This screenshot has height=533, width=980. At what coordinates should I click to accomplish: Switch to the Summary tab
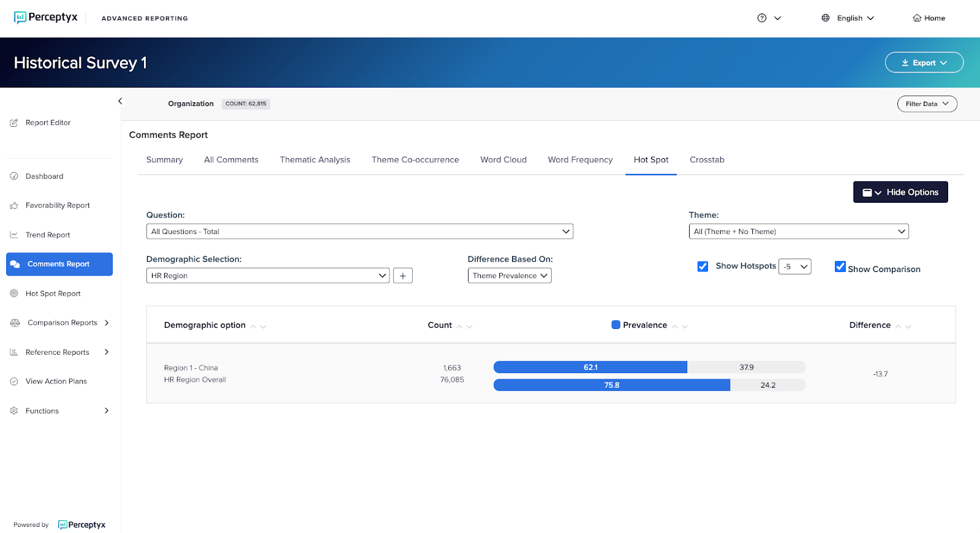point(164,160)
